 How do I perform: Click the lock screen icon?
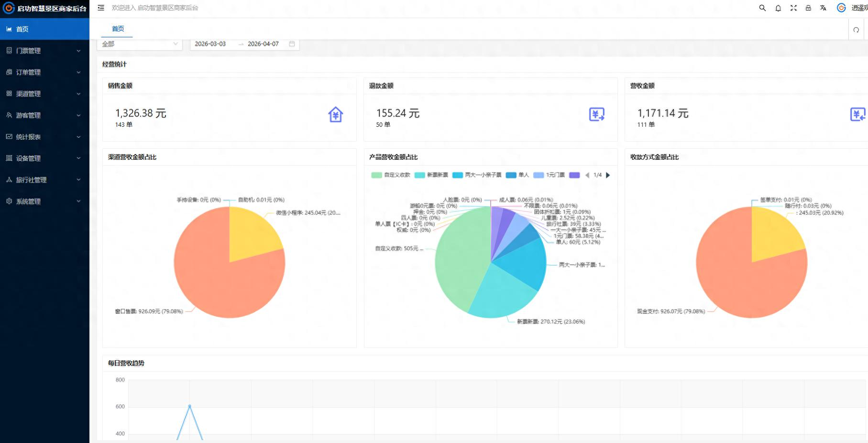(x=808, y=8)
